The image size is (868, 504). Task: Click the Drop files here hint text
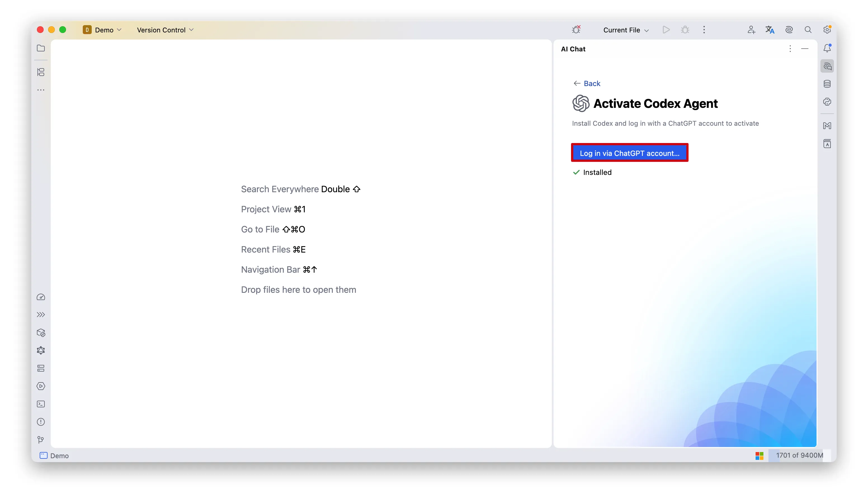click(x=299, y=290)
